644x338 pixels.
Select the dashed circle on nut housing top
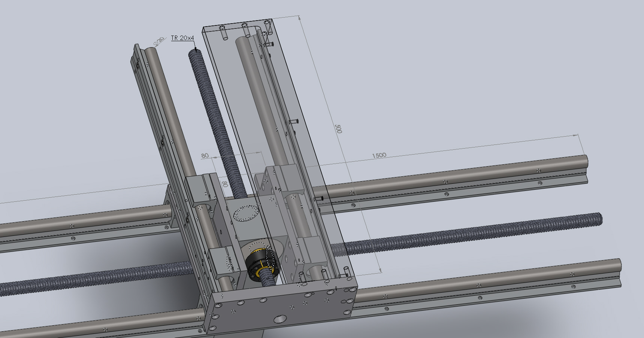(x=245, y=214)
